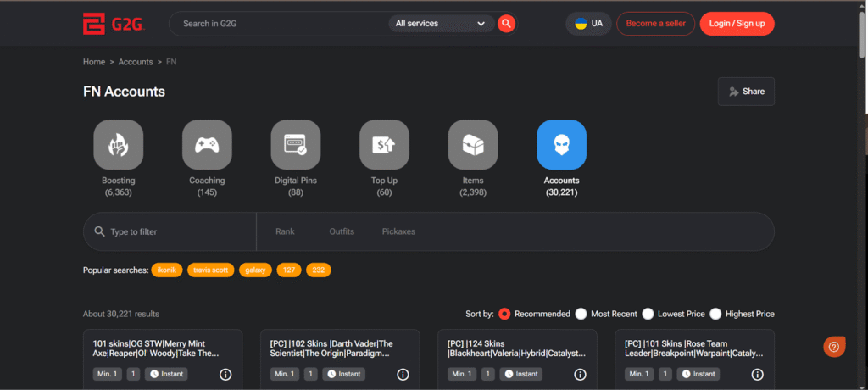Select the Recommended sort option
The width and height of the screenshot is (868, 390).
click(504, 314)
